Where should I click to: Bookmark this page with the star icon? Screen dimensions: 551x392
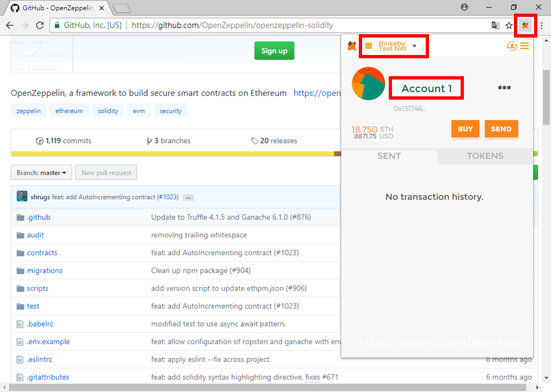(509, 25)
